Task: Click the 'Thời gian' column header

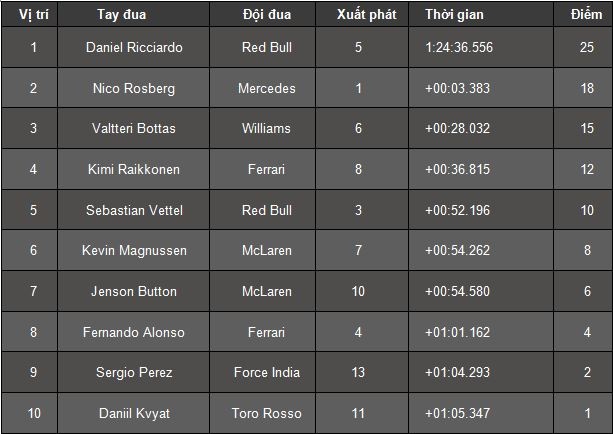Action: click(454, 15)
